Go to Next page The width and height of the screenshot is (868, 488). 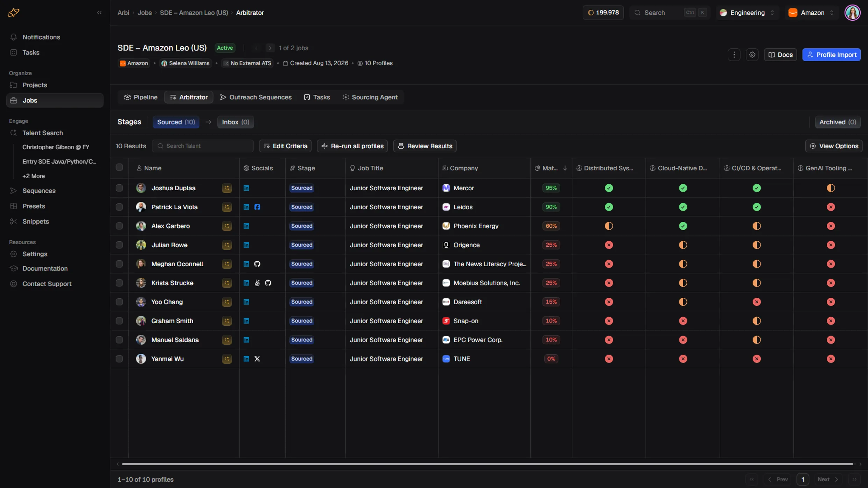pyautogui.click(x=828, y=479)
